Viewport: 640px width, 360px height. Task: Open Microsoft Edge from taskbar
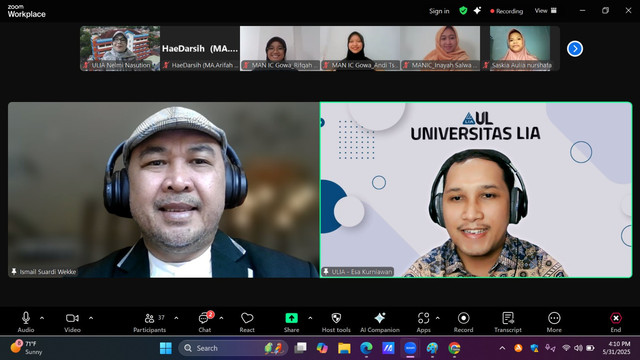366,348
